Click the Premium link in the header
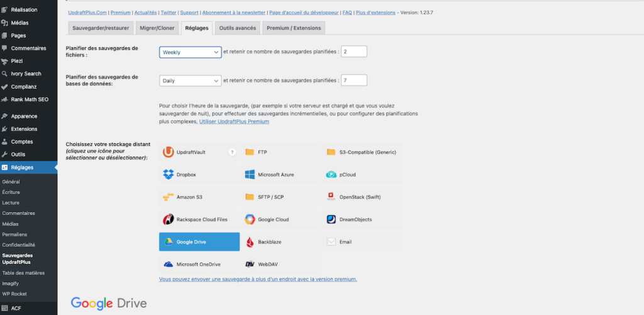644x315 pixels. 120,13
